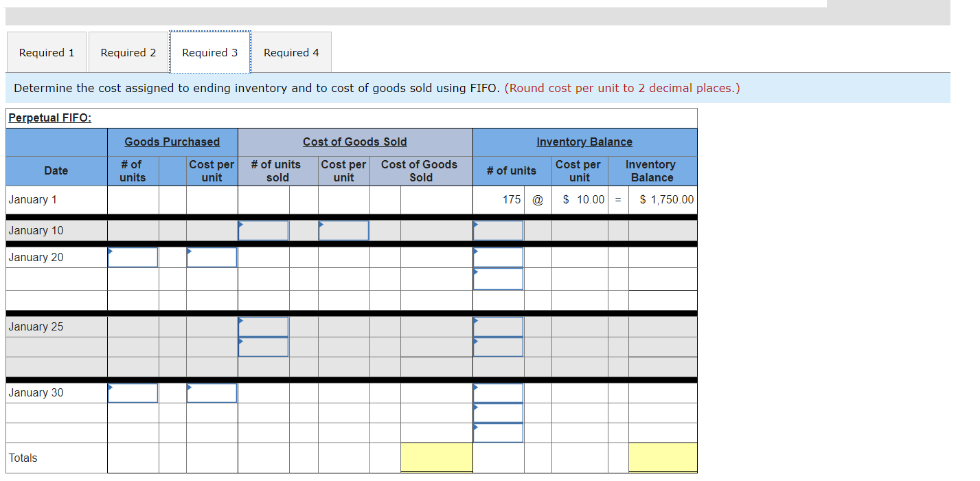Screen dimensions: 980x481
Task: Open the dropdown in January 10 inventory units cell
Action: tap(498, 230)
